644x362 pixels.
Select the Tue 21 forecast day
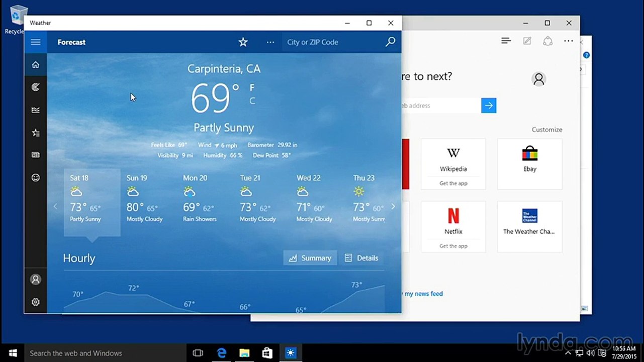(x=262, y=202)
